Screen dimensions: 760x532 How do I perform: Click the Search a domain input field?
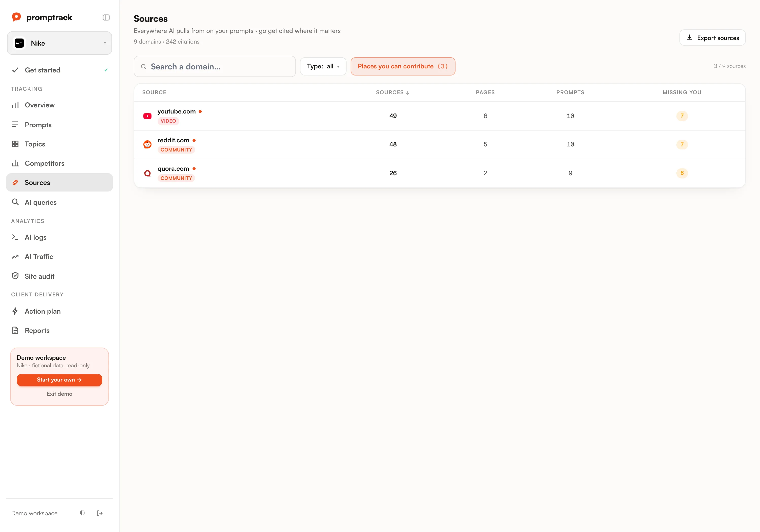coord(215,66)
